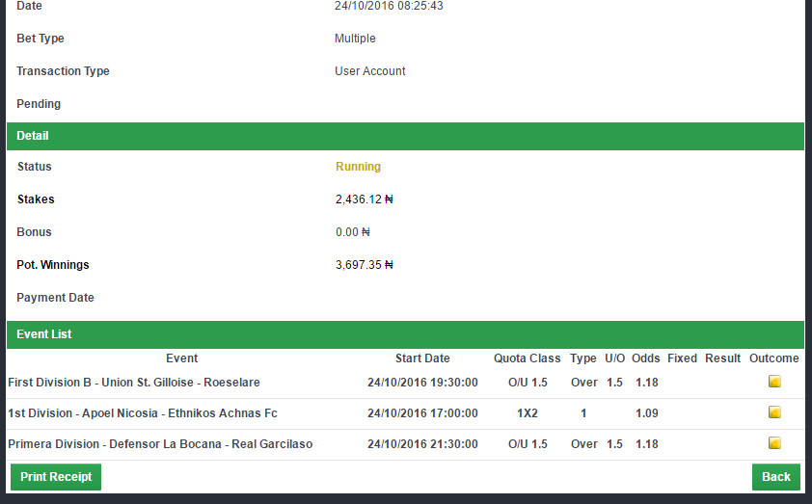Click the Fixed column header
Image resolution: width=812 pixels, height=504 pixels.
click(x=682, y=358)
